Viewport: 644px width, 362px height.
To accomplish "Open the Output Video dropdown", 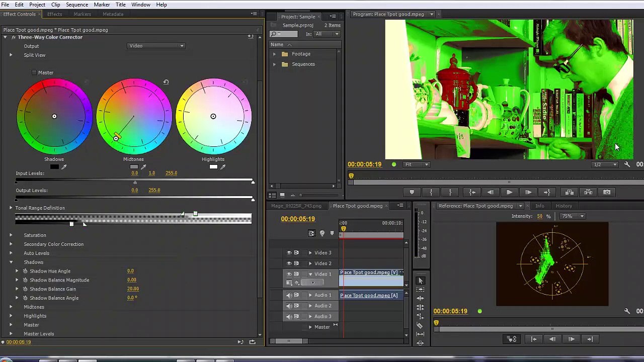I will click(156, 46).
